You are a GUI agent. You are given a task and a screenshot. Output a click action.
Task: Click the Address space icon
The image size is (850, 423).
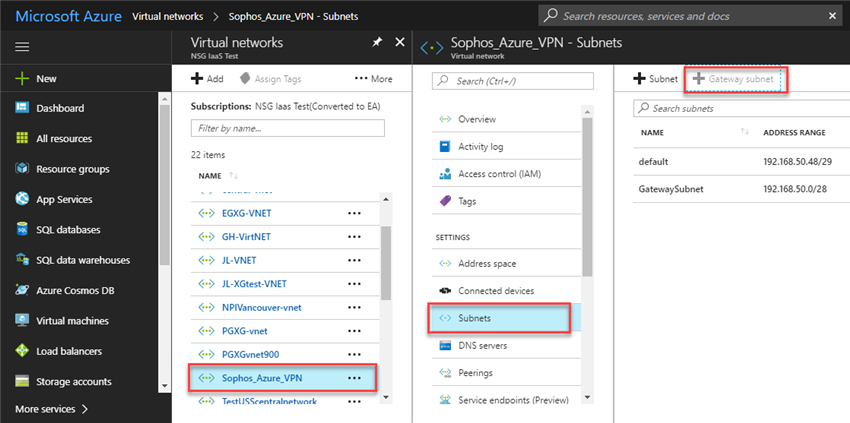445,264
